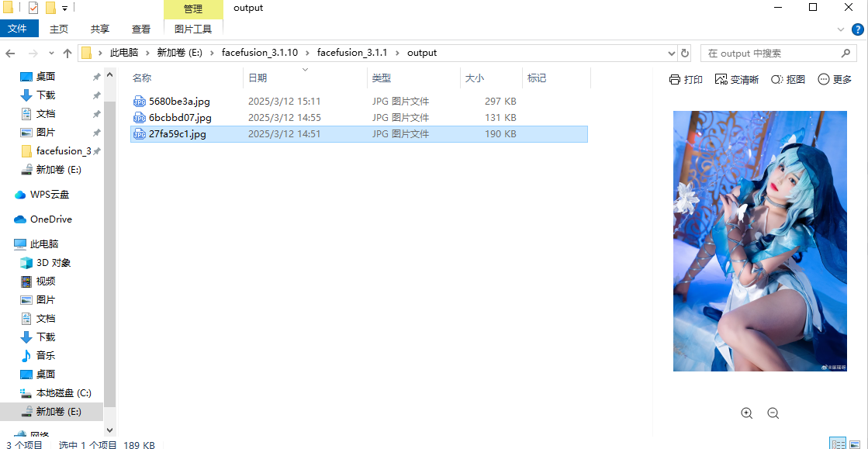Click the sidebar scrollbar up arrow
The image size is (868, 449).
[109, 74]
